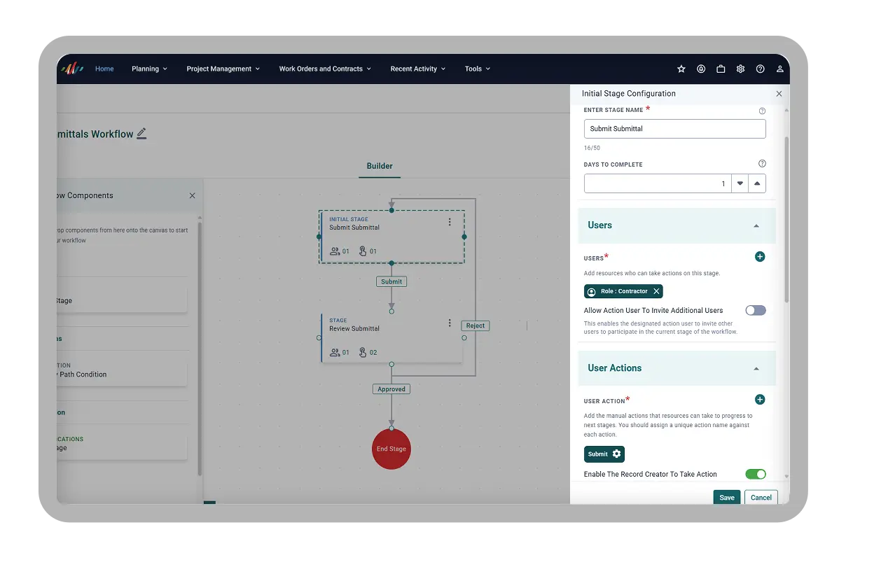This screenshot has height=588, width=874.
Task: Open the Recent Activity dropdown menu
Action: 417,69
